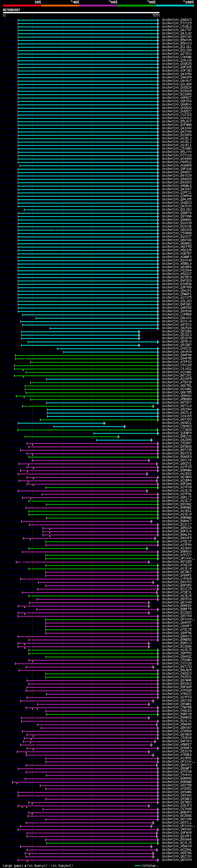Select the hit label UniRef100_B9VI90

click(x=177, y=37)
